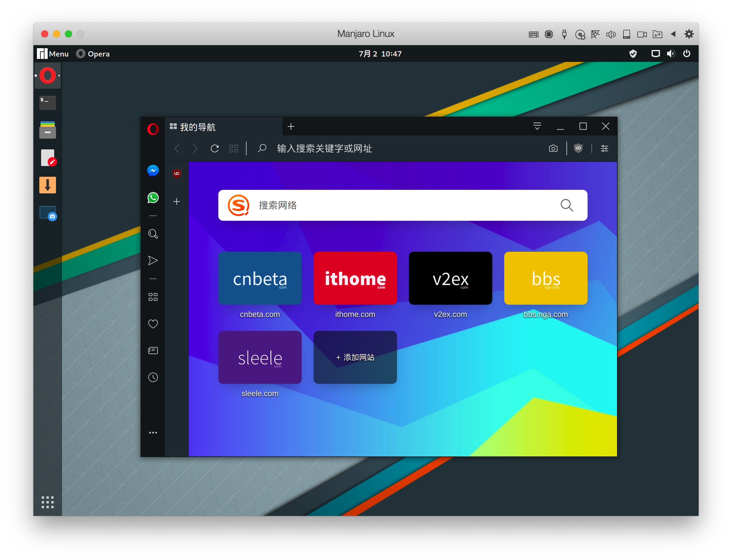The image size is (732, 560).
Task: Go back with the back arrow
Action: coord(177,148)
